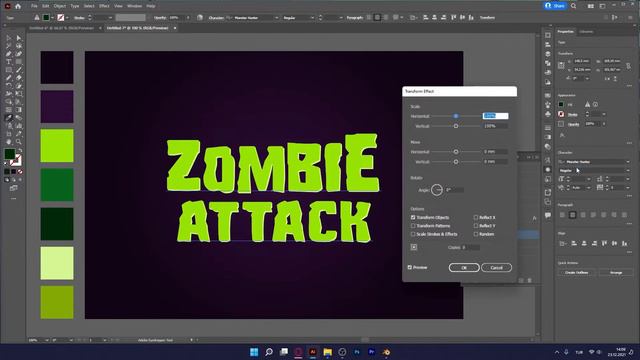Click constrain proportions link icon in Transform
Viewport: 640px width, 360px height.
629,65
